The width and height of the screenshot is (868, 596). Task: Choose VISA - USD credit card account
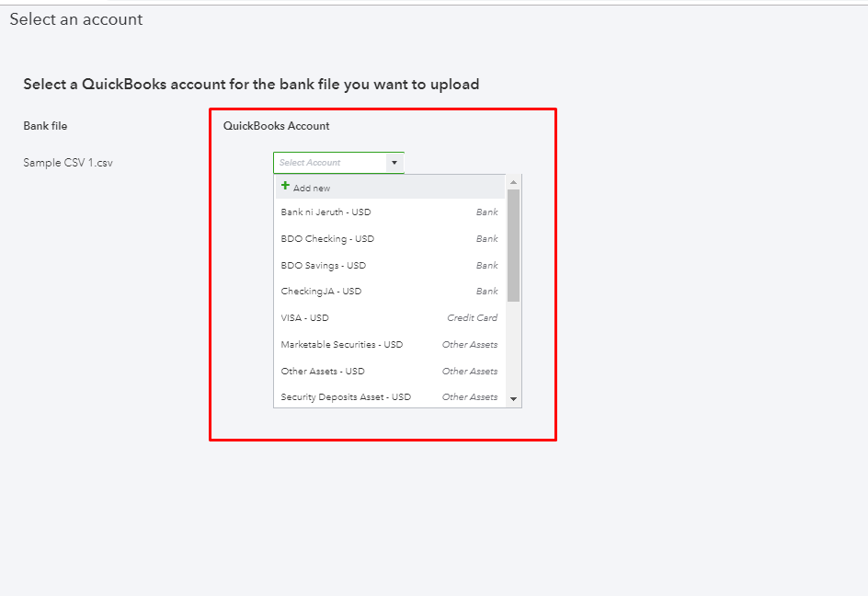(x=390, y=318)
